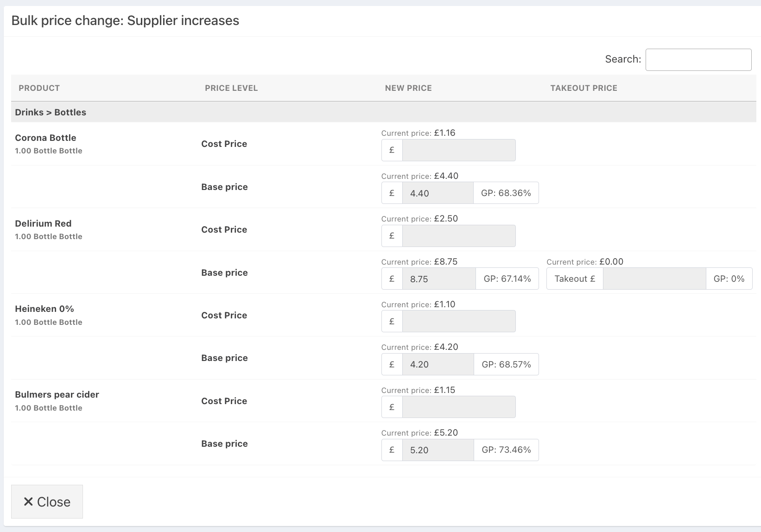Click Current price £5.20 text
Image resolution: width=761 pixels, height=532 pixels.
pos(419,433)
